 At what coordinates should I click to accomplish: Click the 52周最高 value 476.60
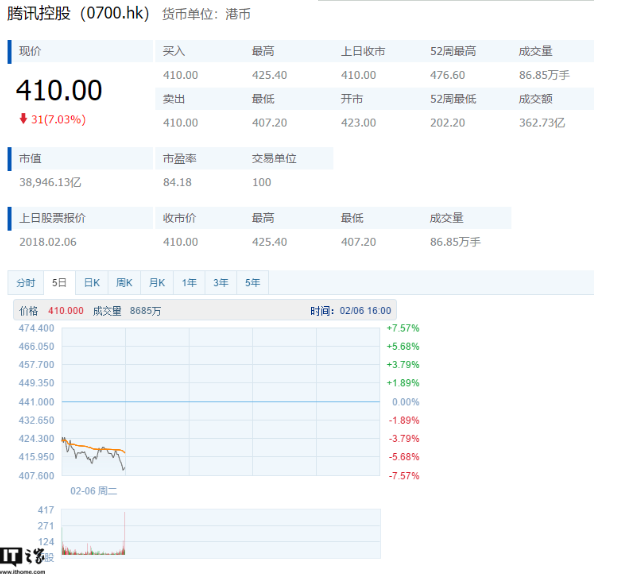pyautogui.click(x=447, y=75)
